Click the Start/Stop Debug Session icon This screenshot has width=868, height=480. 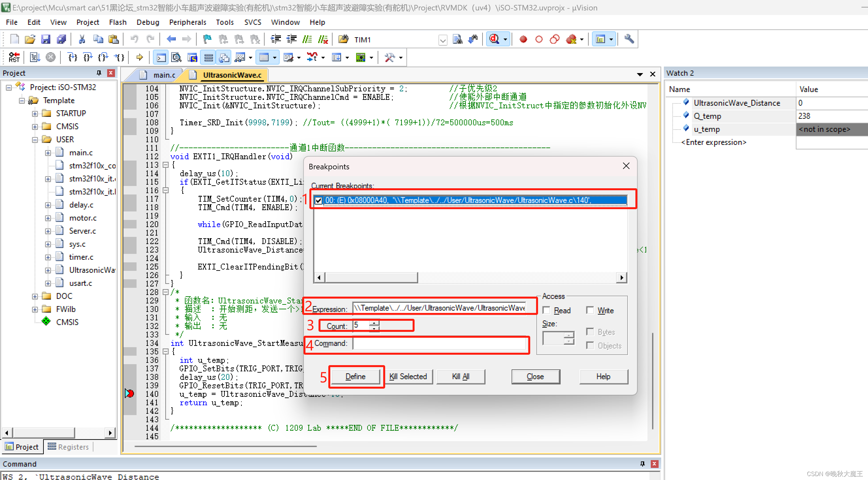[494, 39]
